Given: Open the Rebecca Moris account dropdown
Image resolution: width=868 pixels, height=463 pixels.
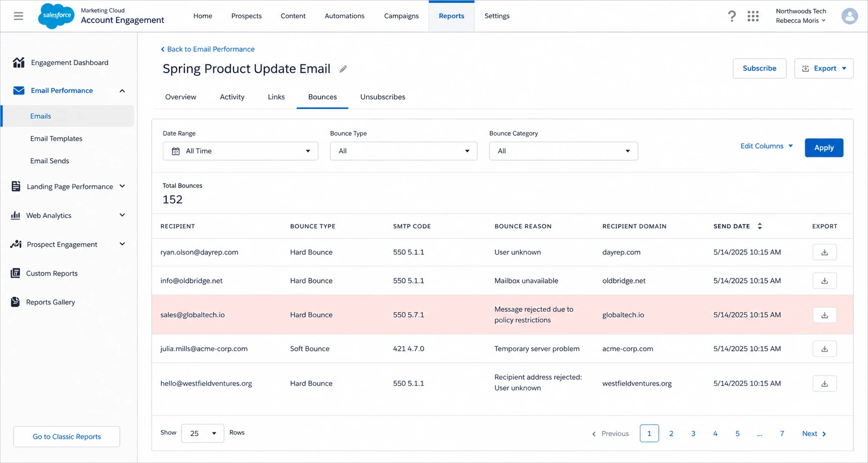Looking at the screenshot, I should 801,21.
